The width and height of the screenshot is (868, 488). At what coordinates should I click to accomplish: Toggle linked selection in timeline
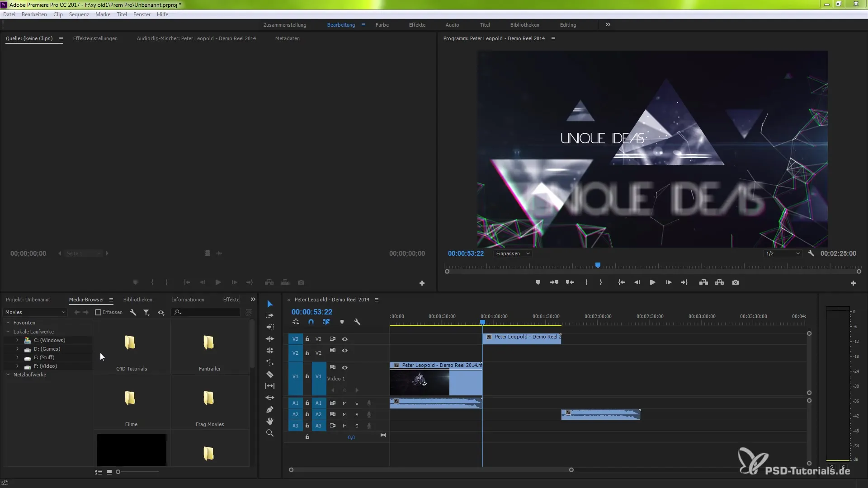pyautogui.click(x=326, y=322)
